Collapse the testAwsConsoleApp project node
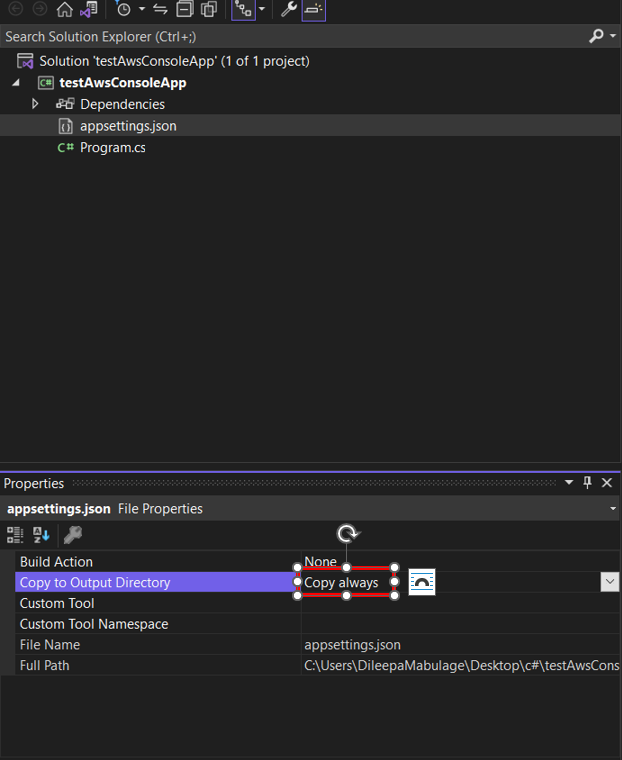The height and width of the screenshot is (760, 622). tap(16, 82)
